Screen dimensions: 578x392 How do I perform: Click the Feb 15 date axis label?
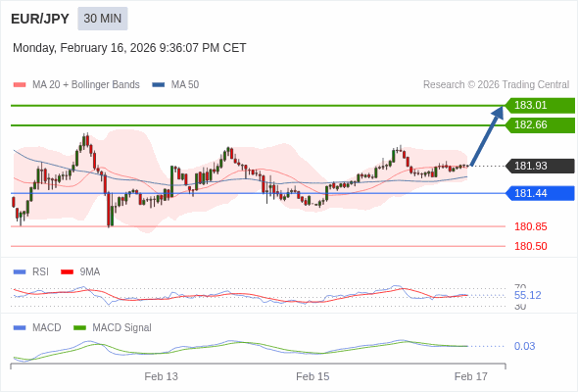(x=313, y=377)
